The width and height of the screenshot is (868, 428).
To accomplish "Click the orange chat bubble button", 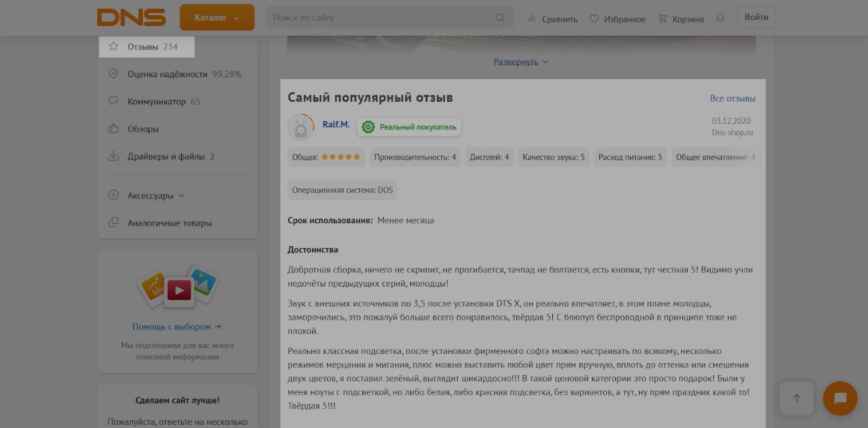I will (x=840, y=398).
